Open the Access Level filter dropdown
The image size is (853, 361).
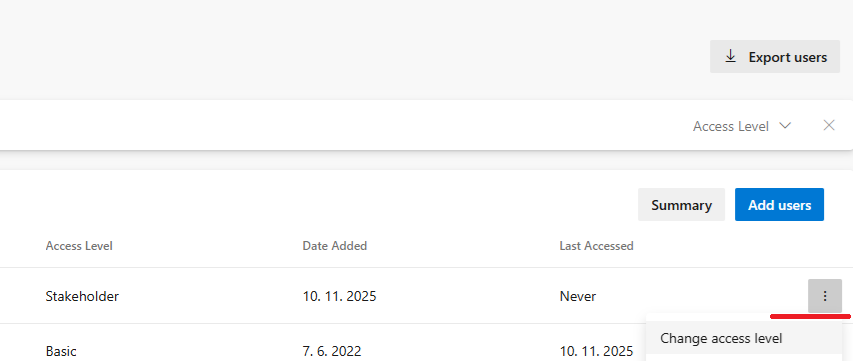pos(741,126)
